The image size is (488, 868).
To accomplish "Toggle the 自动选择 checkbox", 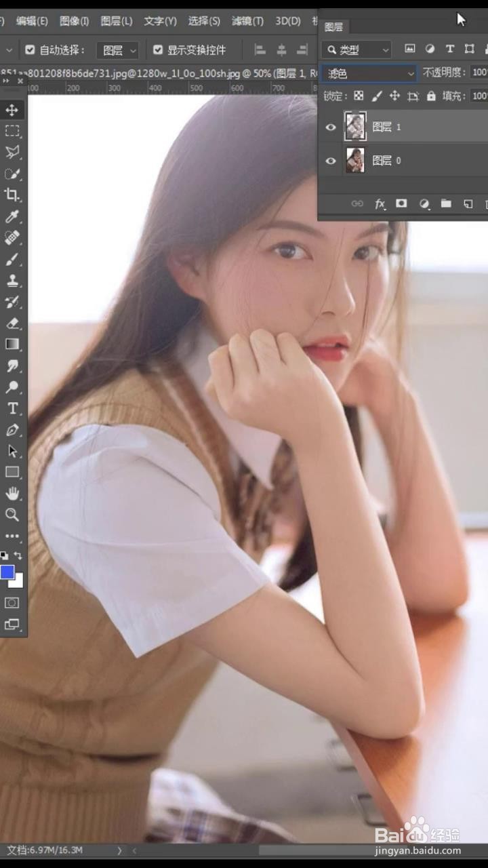I will (30, 50).
